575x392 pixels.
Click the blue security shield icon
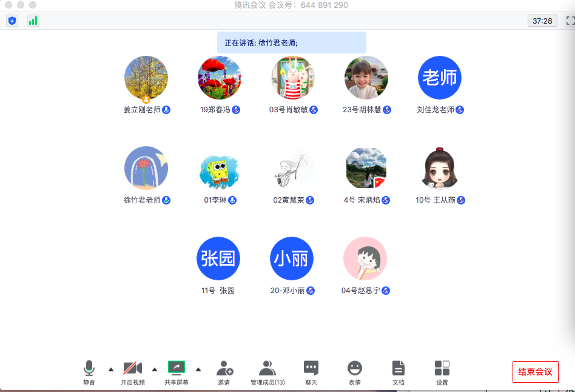coord(12,21)
